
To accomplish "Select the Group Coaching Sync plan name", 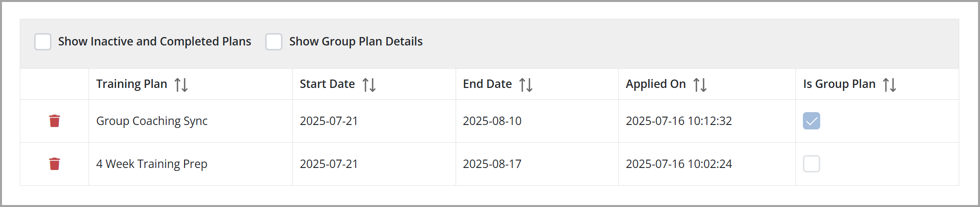I will tap(152, 121).
